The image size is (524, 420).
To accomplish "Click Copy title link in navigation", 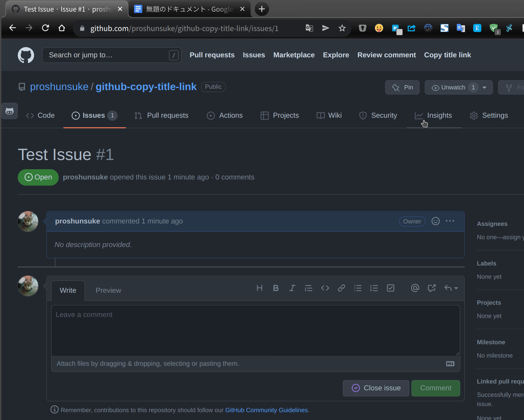I will point(448,55).
